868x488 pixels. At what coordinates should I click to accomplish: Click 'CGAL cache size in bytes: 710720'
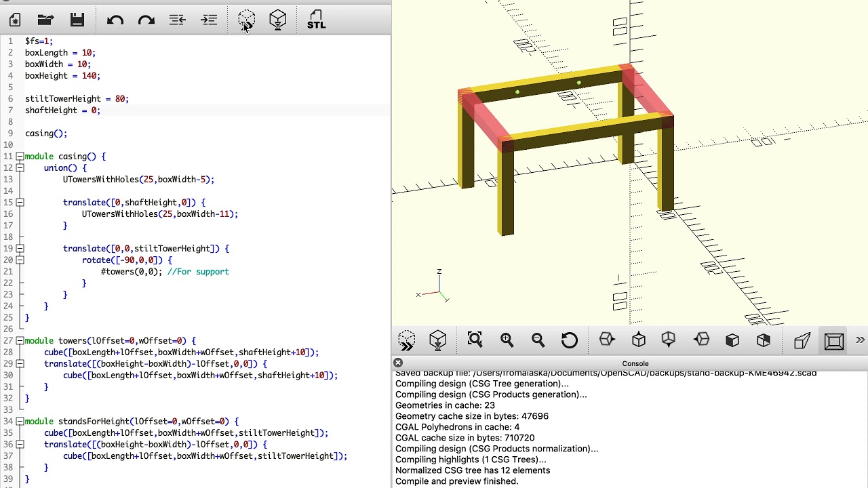pyautogui.click(x=465, y=438)
